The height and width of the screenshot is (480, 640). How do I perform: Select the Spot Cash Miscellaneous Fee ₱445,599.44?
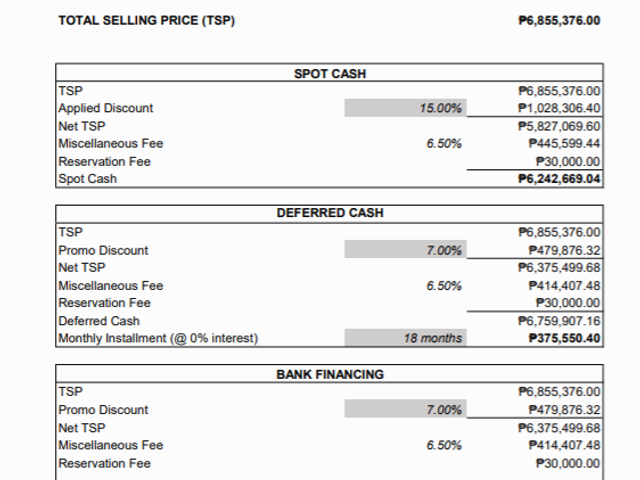click(564, 144)
